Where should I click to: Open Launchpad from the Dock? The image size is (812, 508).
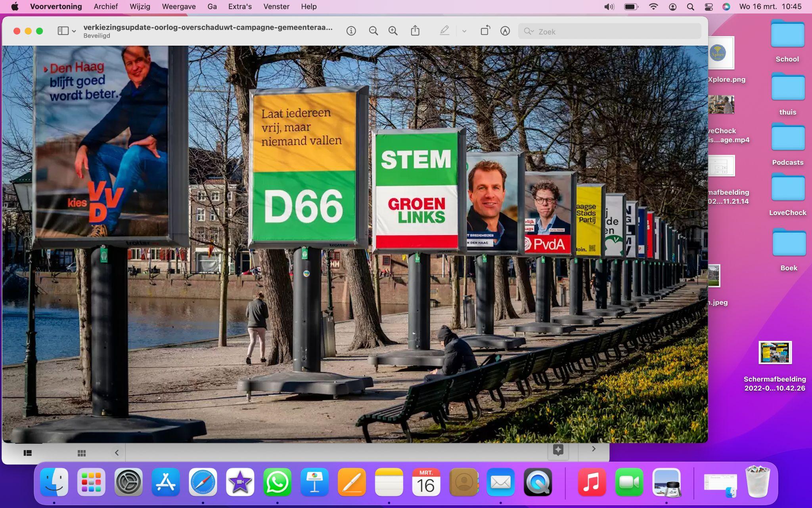91,482
